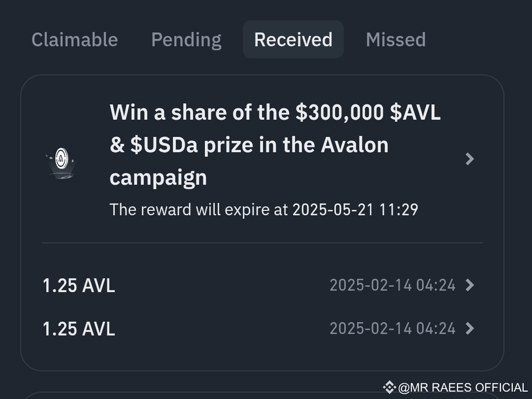The width and height of the screenshot is (532, 399).
Task: Click the 2025-02-14 04:24 timestamp on first reward
Action: [393, 285]
